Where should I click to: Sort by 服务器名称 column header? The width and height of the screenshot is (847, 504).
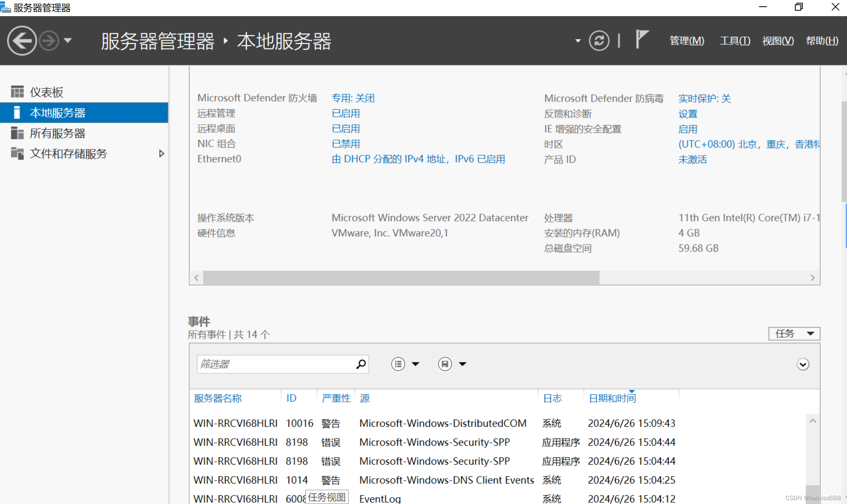tap(218, 398)
